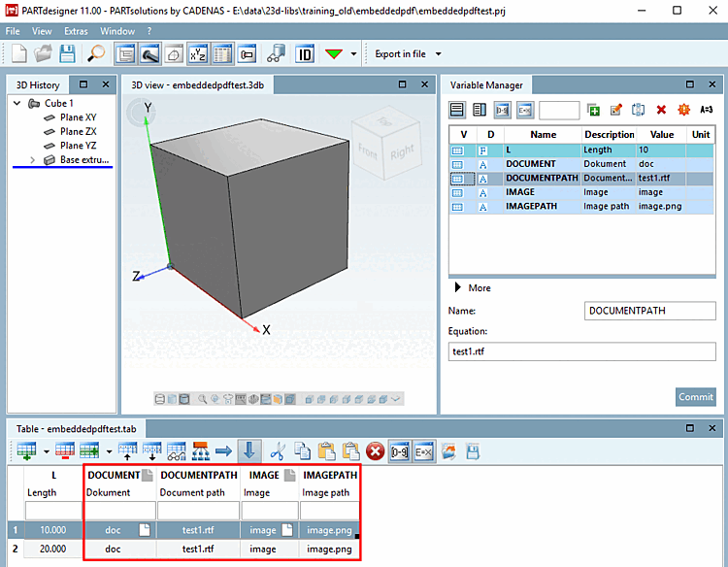This screenshot has width=728, height=567.
Task: Toggle the 0-9 display button in Variable Manager
Action: click(x=502, y=110)
